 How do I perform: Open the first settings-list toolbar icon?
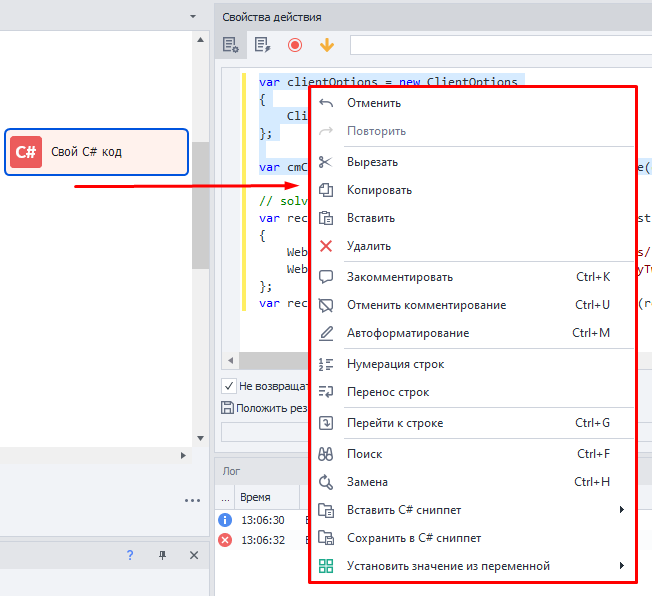(231, 45)
